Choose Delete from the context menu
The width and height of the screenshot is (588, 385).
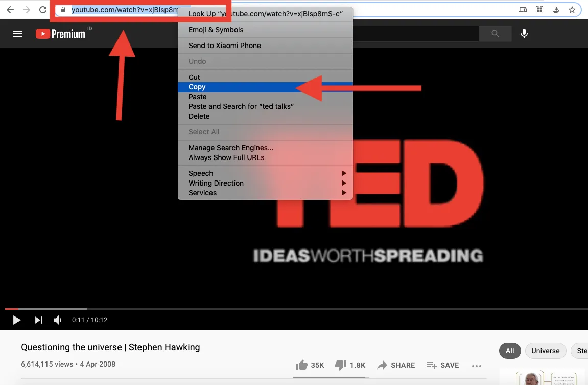(265, 117)
